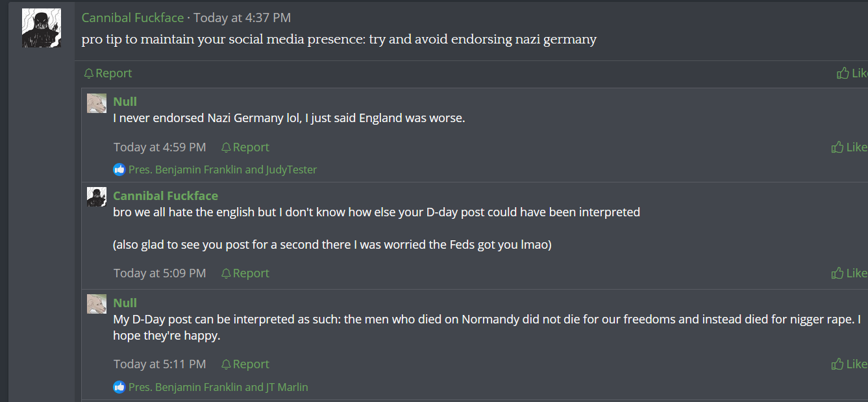Screen dimensions: 868x402
Task: Click the blue reaction icon beside JudyTester
Action: coord(119,170)
